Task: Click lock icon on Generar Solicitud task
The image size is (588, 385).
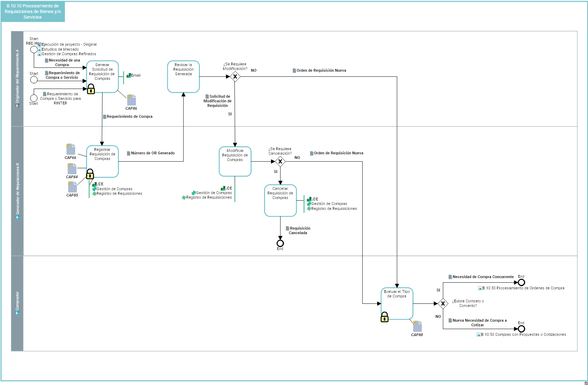Action: 91,89
